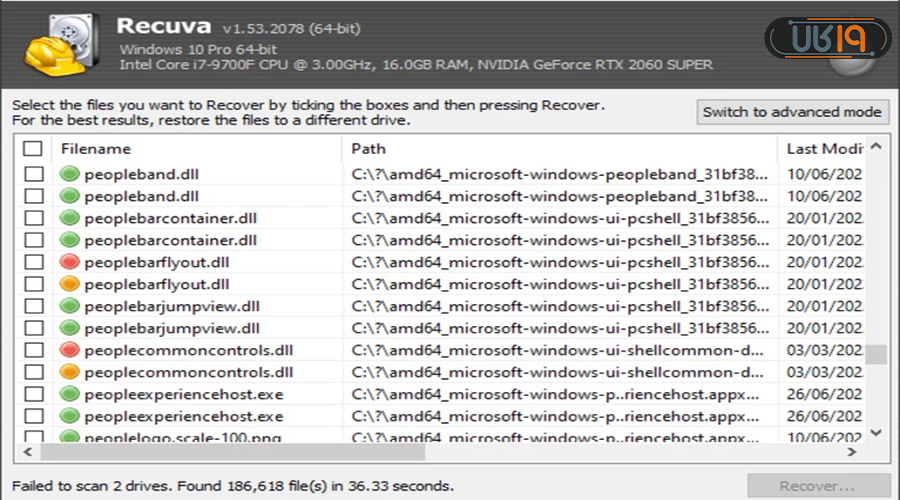Click red status dot for peoplebarflyout.dll
The height and width of the screenshot is (500, 900).
70,262
